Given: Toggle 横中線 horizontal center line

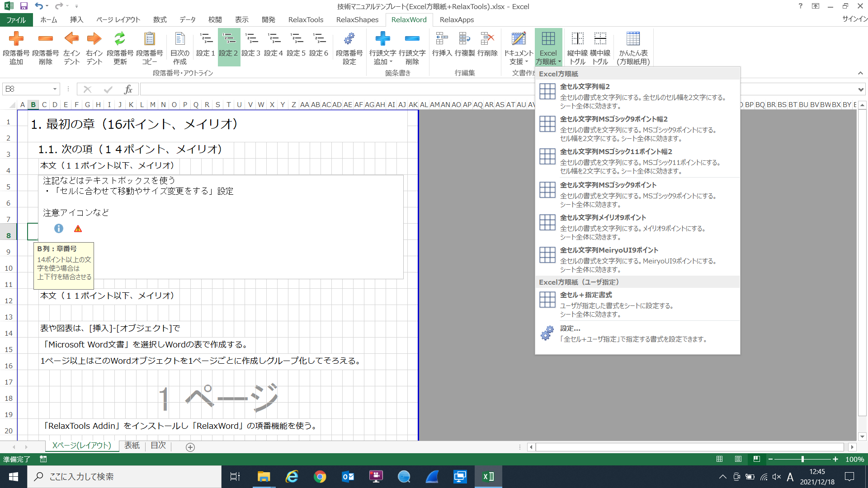Looking at the screenshot, I should [600, 39].
